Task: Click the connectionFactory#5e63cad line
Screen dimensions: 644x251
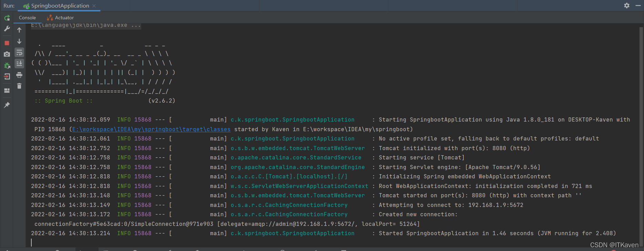Action: pos(227,224)
